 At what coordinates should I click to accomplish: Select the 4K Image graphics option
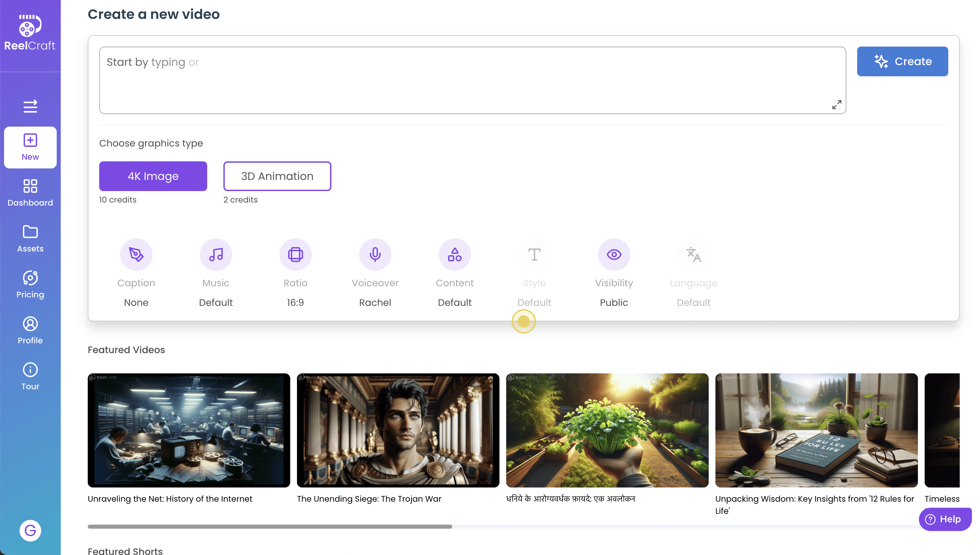(153, 176)
